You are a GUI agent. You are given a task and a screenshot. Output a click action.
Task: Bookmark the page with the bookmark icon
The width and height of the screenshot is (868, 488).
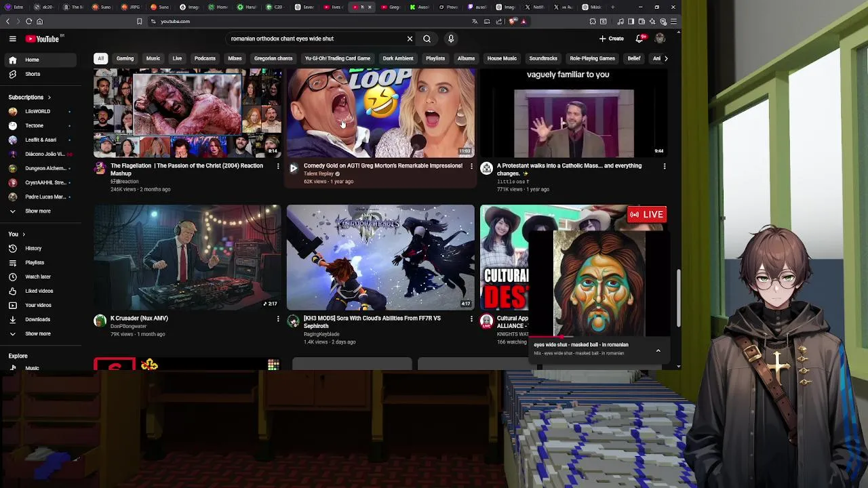pyautogui.click(x=139, y=21)
